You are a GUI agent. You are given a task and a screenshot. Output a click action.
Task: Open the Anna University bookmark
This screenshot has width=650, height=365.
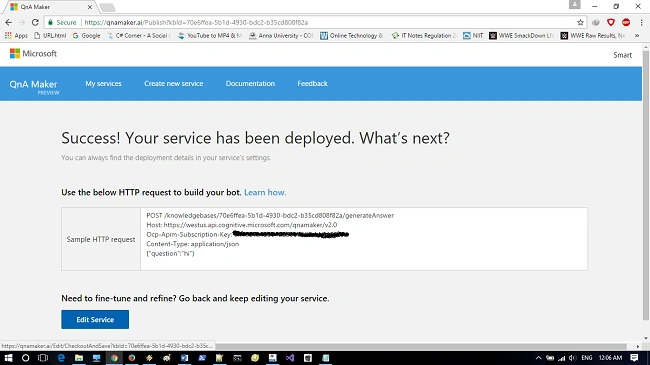pyautogui.click(x=281, y=36)
